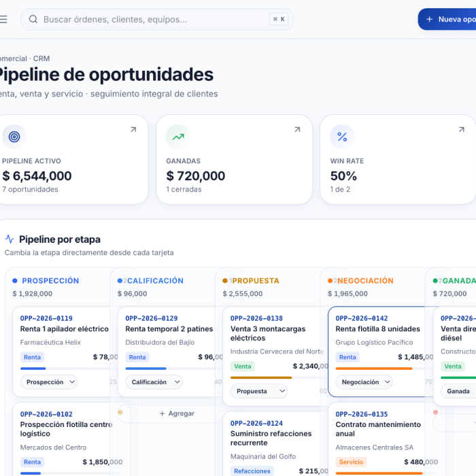
Task: Click the Ganadas trending-up icon
Action: (x=178, y=137)
